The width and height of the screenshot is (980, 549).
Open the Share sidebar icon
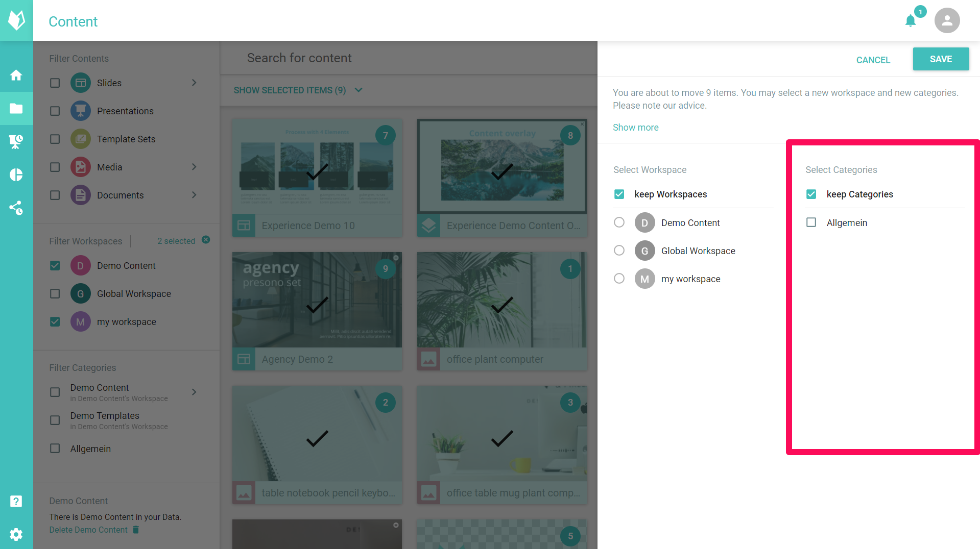point(16,208)
